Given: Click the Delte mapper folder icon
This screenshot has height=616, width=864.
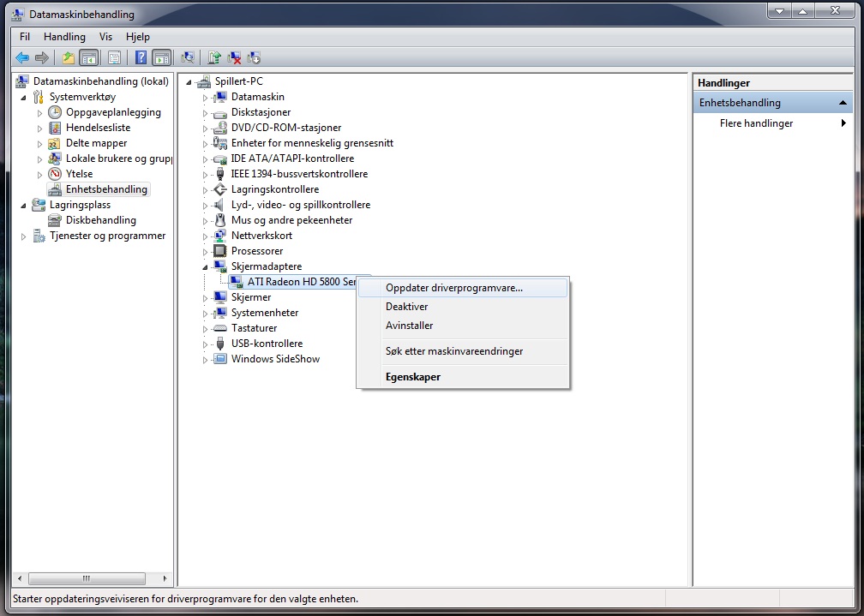Looking at the screenshot, I should (x=55, y=143).
